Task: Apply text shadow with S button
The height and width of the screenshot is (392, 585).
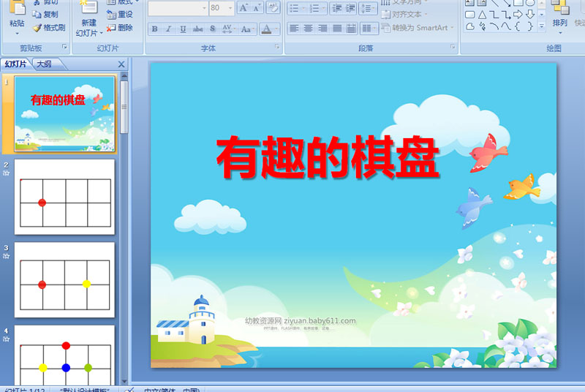Action: pos(212,29)
